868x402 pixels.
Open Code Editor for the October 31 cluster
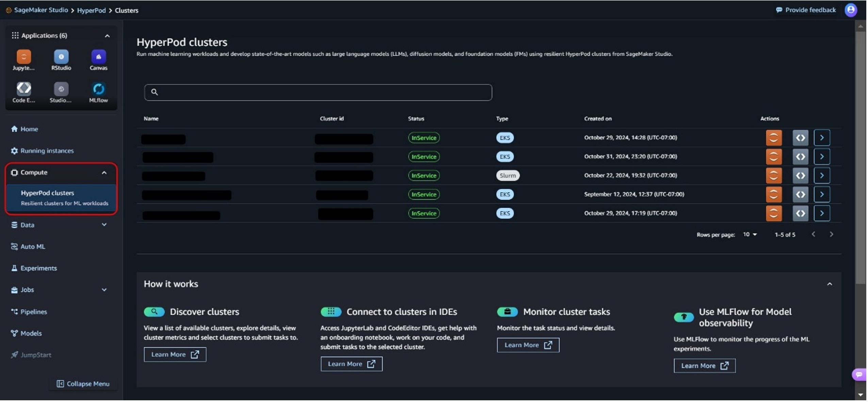pos(801,157)
